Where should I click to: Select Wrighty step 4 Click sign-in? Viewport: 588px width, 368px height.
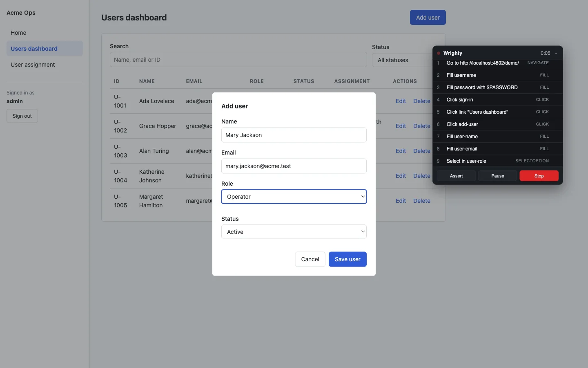click(x=497, y=100)
